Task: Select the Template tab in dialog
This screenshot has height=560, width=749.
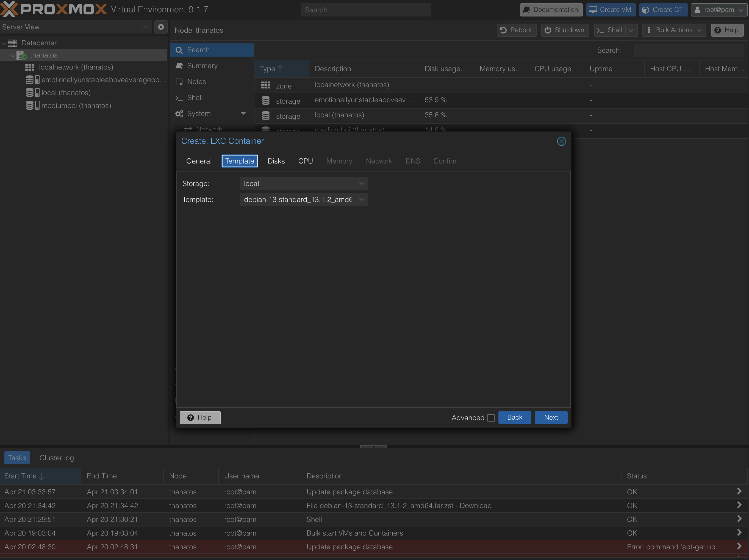Action: [240, 161]
